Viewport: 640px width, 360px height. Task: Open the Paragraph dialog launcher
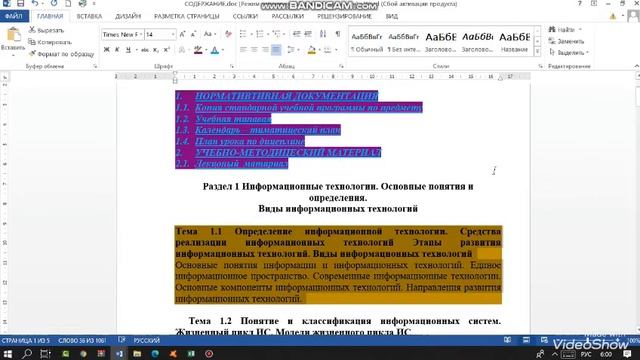(x=341, y=66)
